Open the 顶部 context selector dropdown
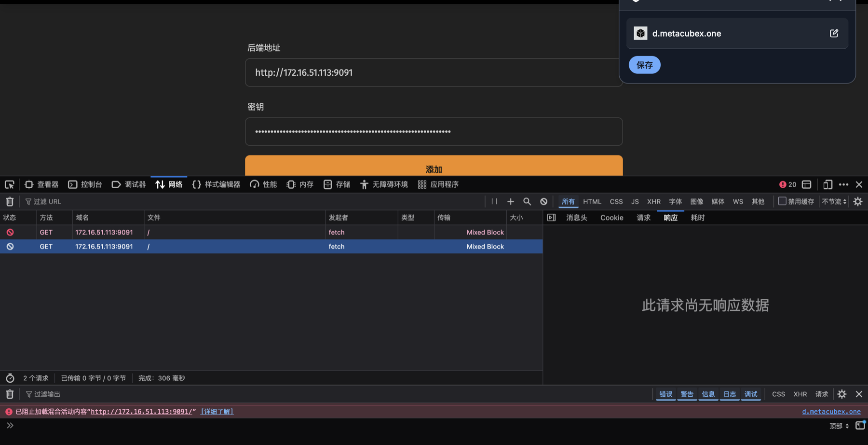Image resolution: width=868 pixels, height=445 pixels. pyautogui.click(x=839, y=426)
